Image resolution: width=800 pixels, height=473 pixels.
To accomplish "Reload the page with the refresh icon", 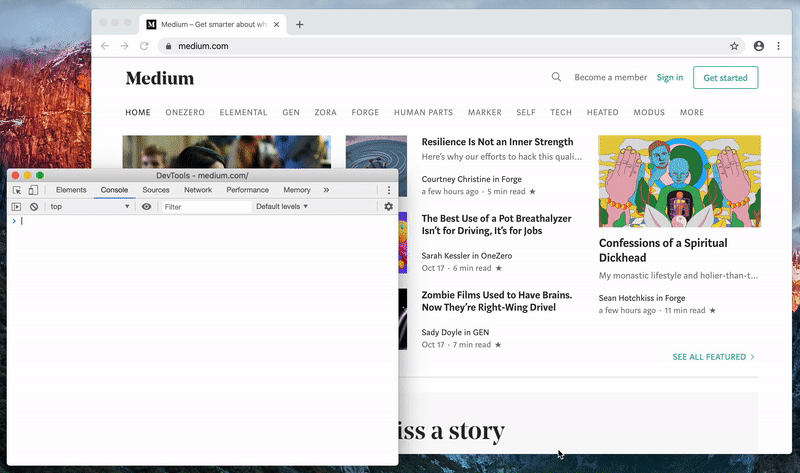I will [144, 46].
